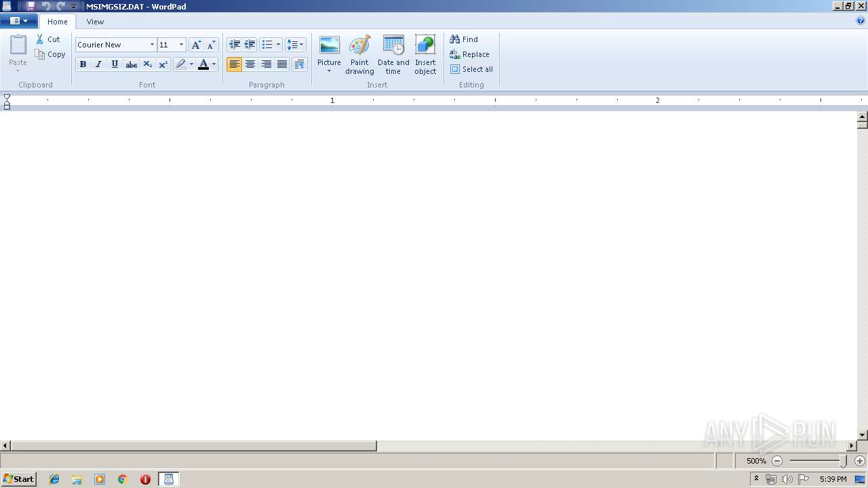Viewport: 868px width, 488px height.
Task: Center align the text
Action: coord(250,64)
